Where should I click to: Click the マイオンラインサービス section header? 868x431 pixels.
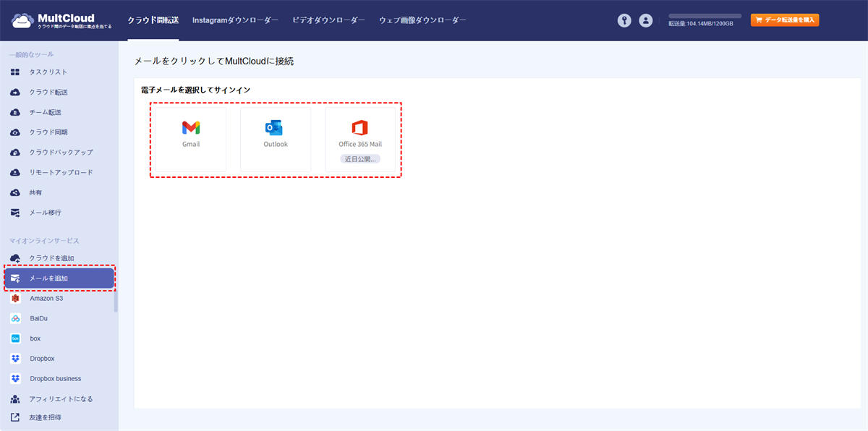[44, 241]
